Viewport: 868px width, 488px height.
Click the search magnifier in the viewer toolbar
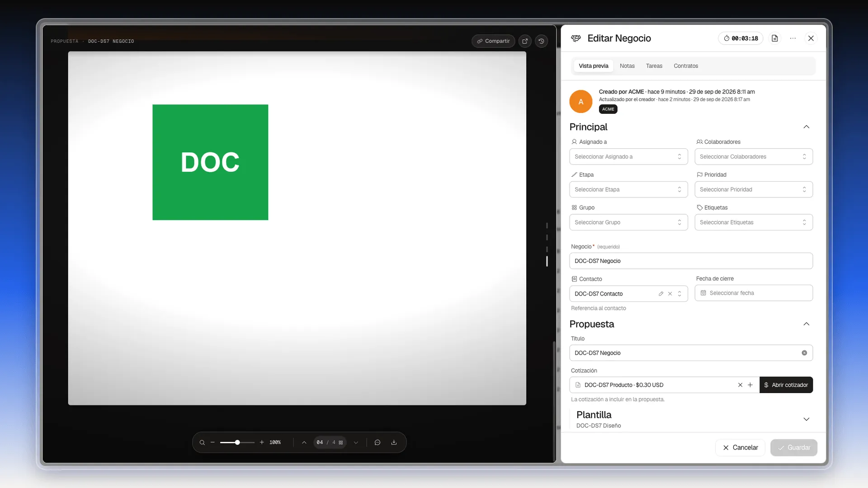202,442
